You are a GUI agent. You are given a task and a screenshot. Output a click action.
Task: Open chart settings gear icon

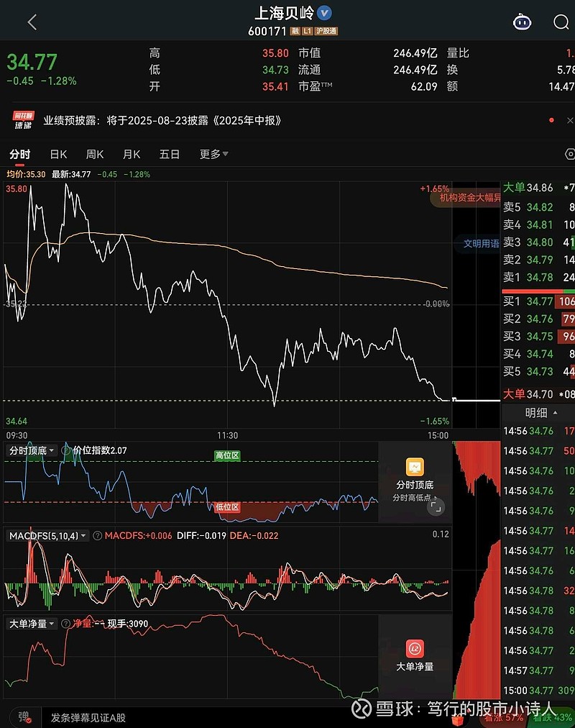570,154
